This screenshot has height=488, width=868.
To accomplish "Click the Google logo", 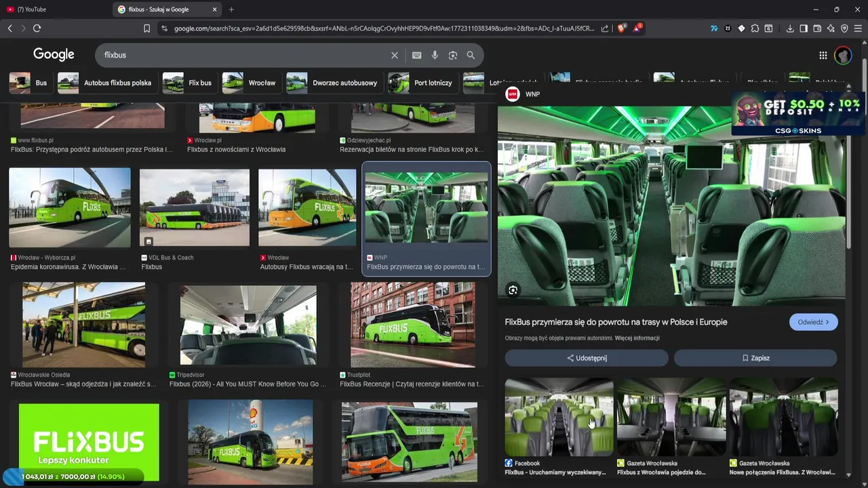I will [54, 55].
